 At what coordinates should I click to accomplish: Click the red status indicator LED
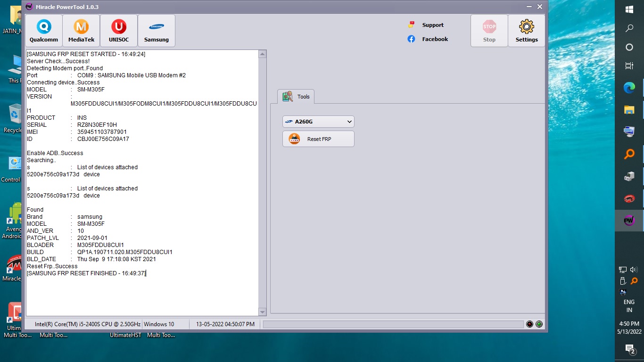click(x=529, y=324)
